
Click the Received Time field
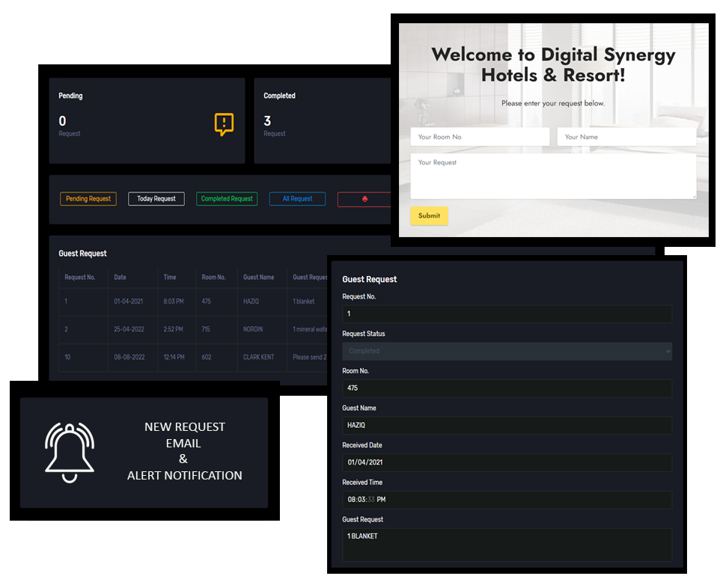(507, 500)
